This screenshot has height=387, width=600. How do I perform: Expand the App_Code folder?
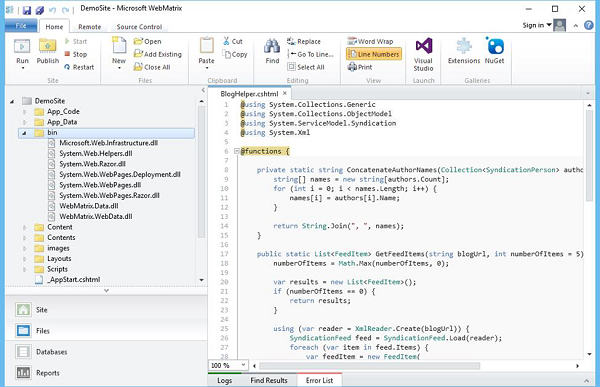click(24, 112)
